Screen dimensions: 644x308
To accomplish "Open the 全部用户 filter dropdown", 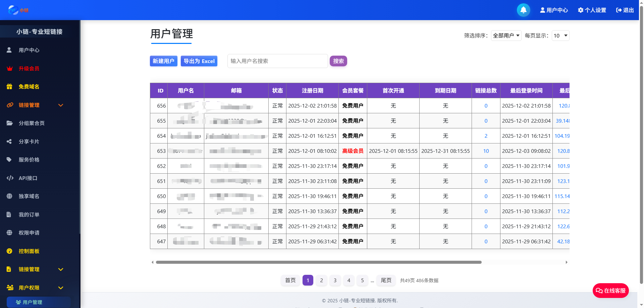I will click(506, 36).
